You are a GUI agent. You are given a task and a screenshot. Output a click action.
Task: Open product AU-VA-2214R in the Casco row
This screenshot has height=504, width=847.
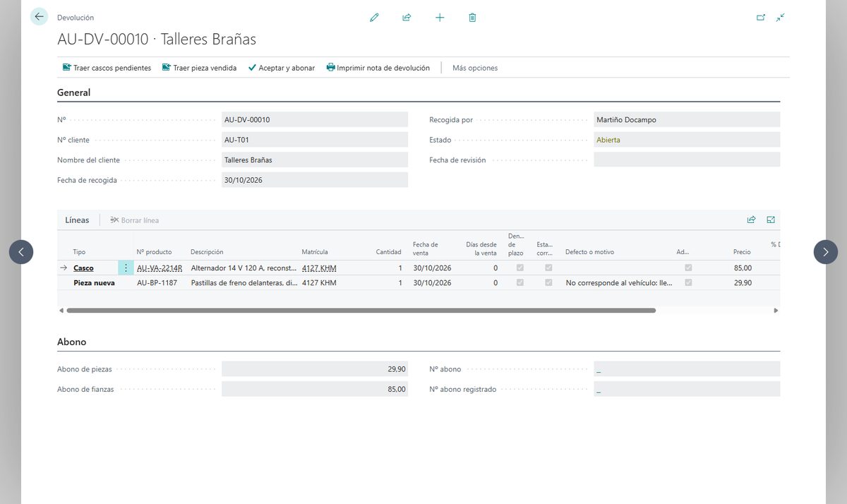pos(160,268)
